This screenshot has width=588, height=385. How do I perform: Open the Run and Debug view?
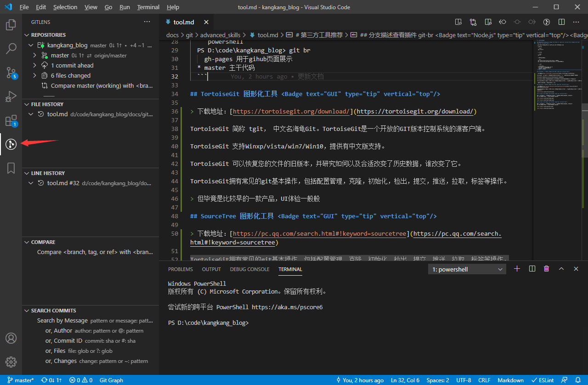(x=11, y=96)
